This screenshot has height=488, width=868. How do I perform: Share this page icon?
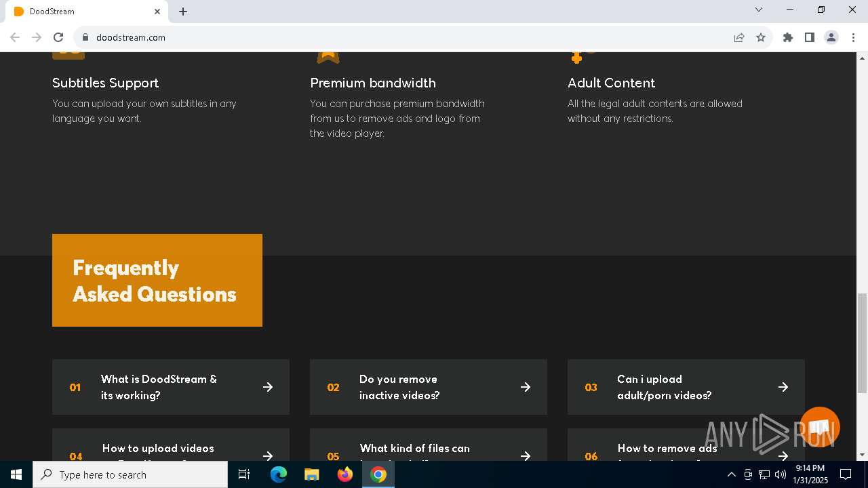pos(739,37)
